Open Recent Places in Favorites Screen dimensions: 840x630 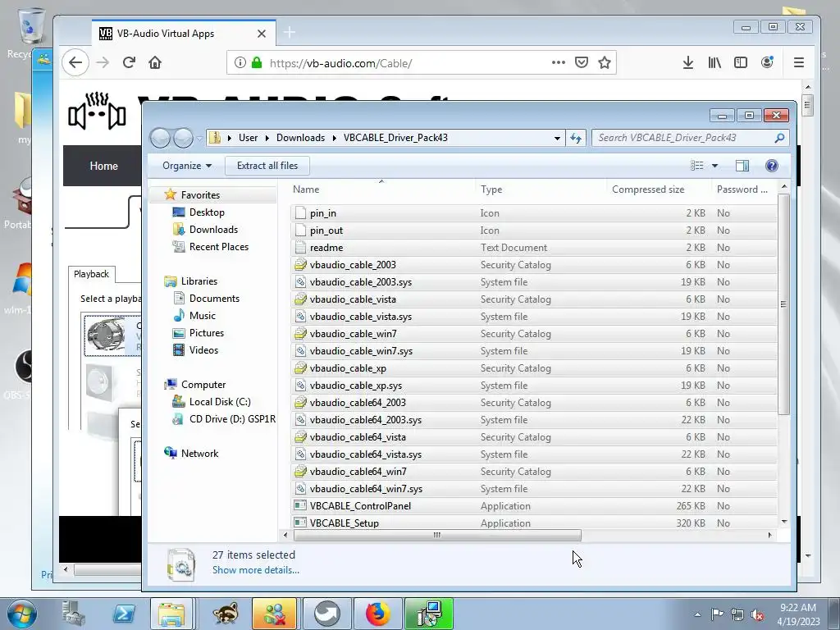pos(218,246)
